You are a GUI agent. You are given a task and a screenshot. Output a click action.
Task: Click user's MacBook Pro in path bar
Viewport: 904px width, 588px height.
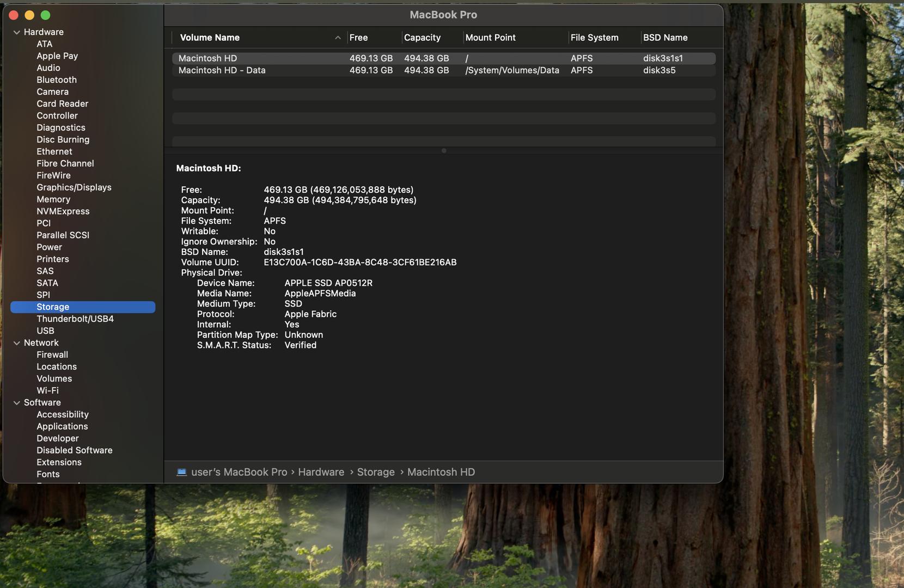(239, 472)
